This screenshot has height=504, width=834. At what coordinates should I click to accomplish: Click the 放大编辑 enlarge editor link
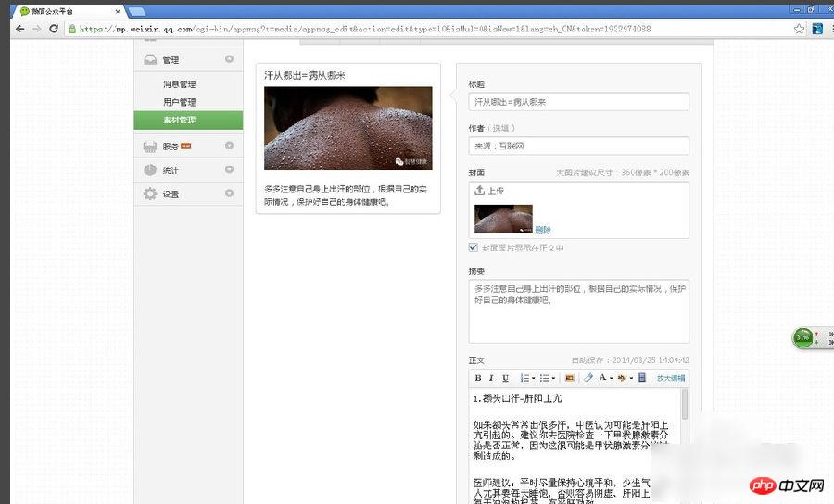tap(671, 378)
